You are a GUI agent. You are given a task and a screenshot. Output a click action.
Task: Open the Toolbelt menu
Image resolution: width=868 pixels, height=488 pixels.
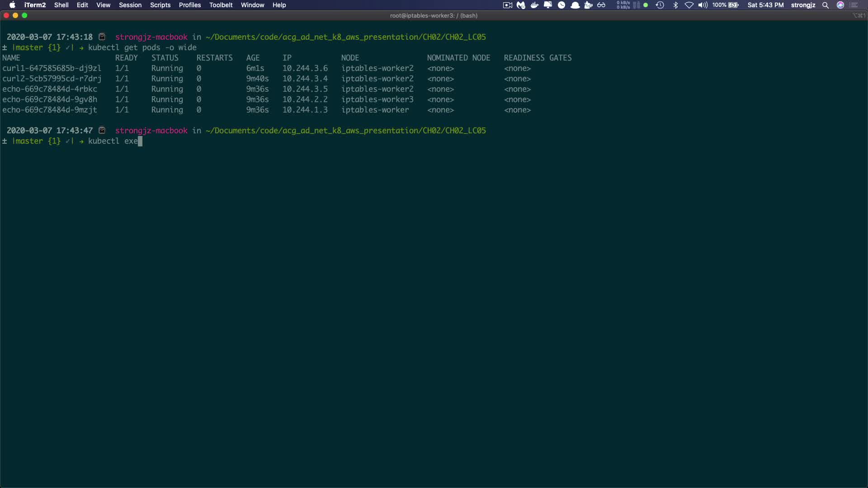point(221,5)
